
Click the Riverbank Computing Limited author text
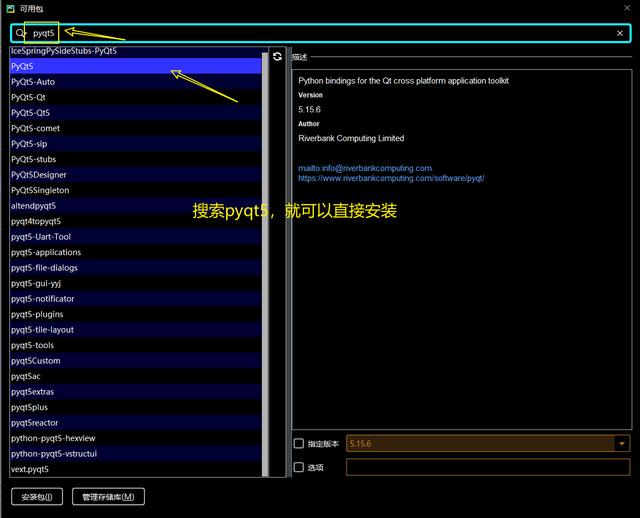pyautogui.click(x=351, y=138)
